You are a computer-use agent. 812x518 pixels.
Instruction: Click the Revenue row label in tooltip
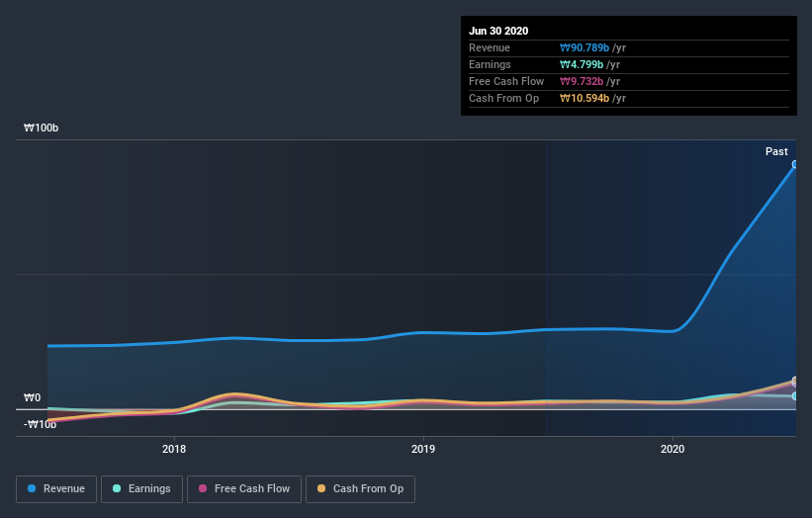490,47
